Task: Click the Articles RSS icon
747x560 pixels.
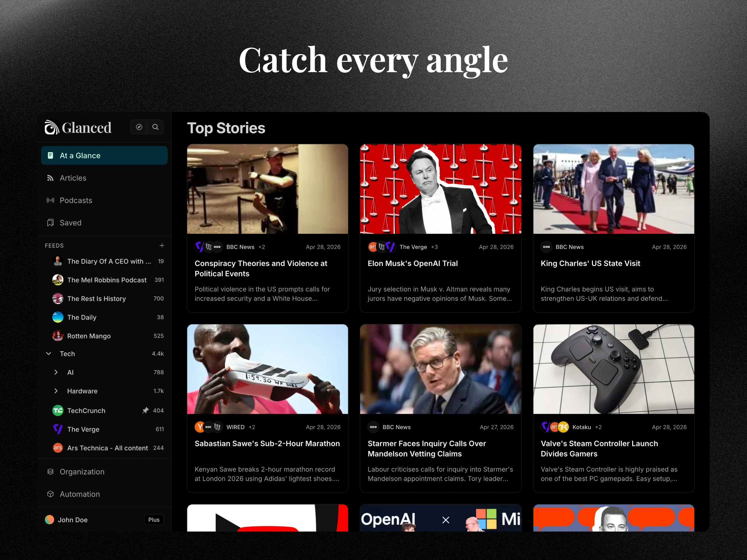Action: click(50, 178)
